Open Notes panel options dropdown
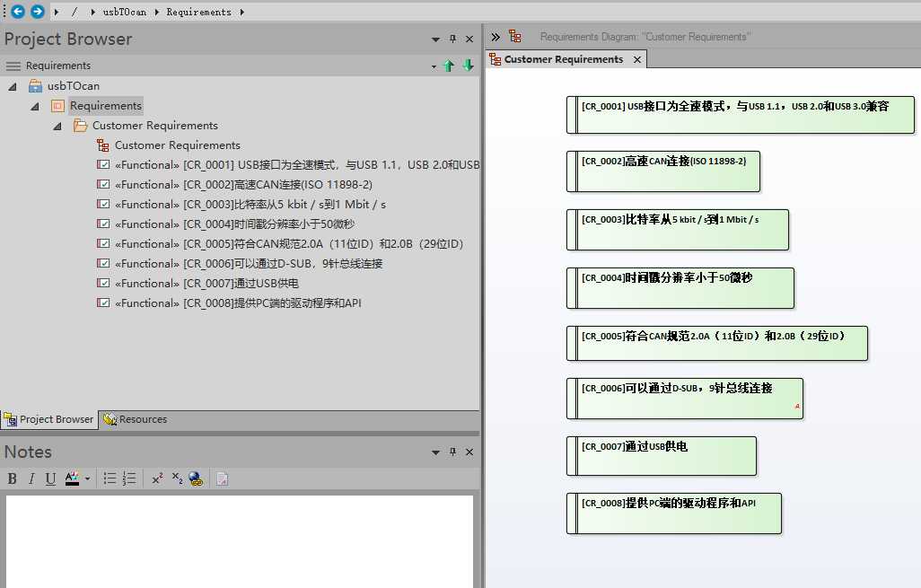921x588 pixels. click(x=435, y=452)
